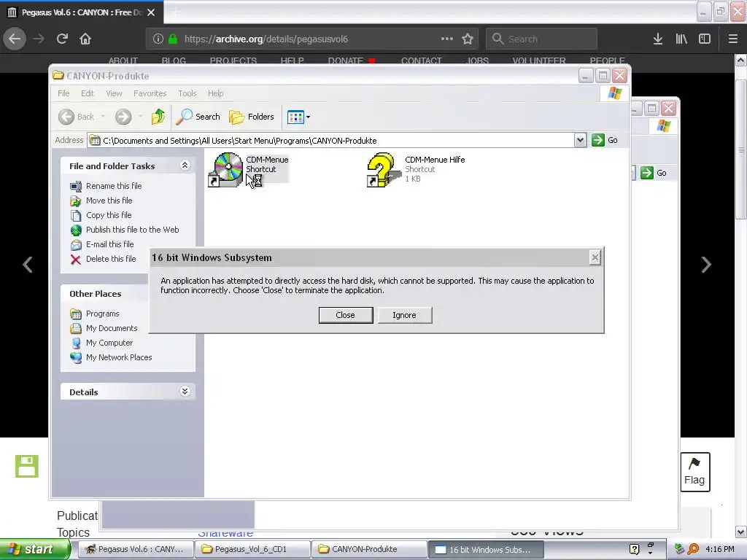The height and width of the screenshot is (560, 747).
Task: Click Go button next to CANYON-Produkte address
Action: point(605,141)
